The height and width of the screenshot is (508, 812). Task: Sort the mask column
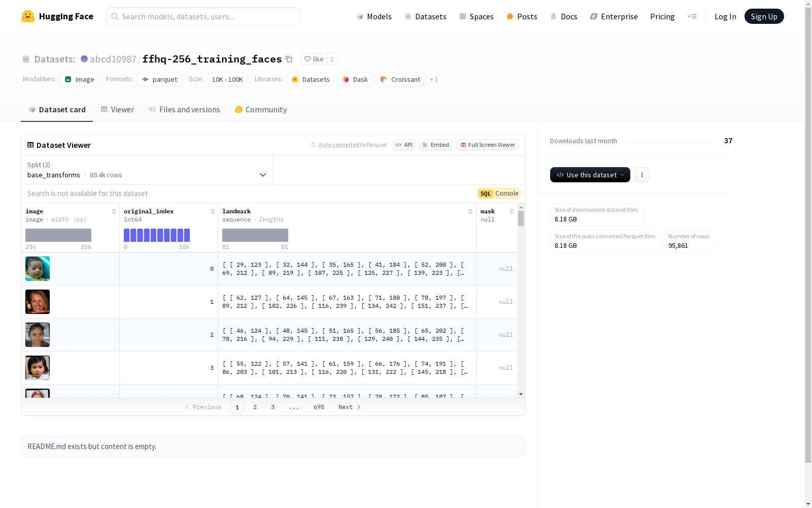tap(512, 211)
